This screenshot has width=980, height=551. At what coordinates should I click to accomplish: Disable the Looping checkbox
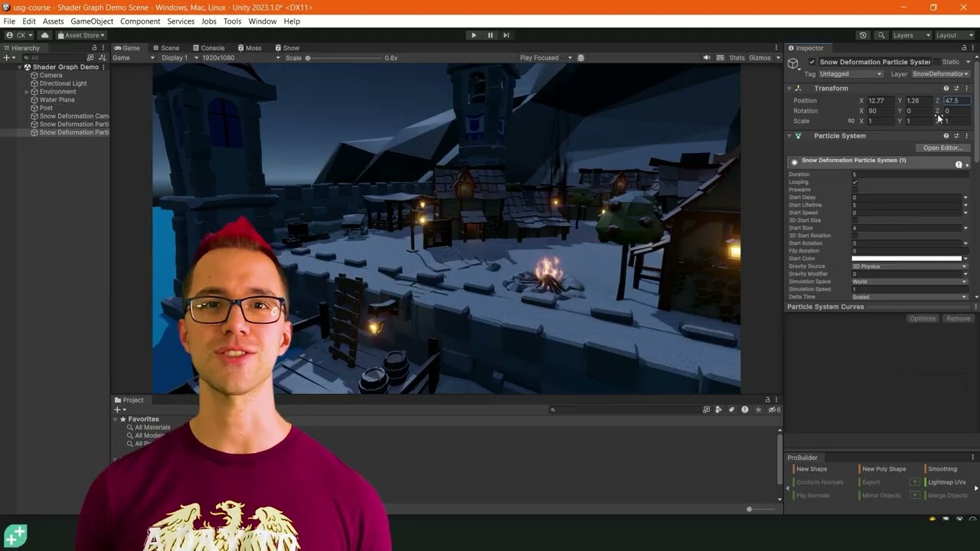[854, 182]
